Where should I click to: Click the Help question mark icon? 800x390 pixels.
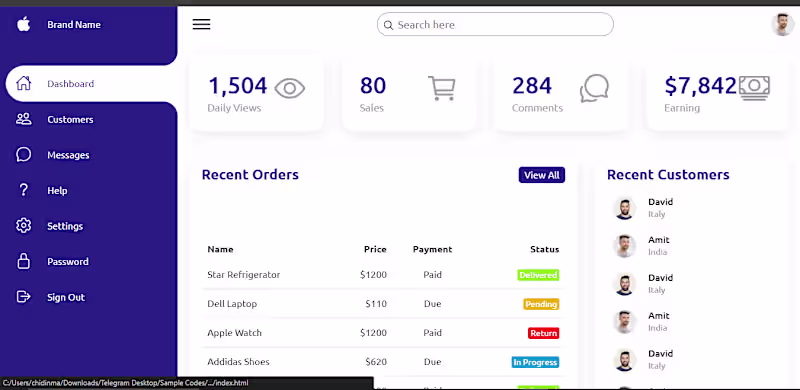[23, 190]
